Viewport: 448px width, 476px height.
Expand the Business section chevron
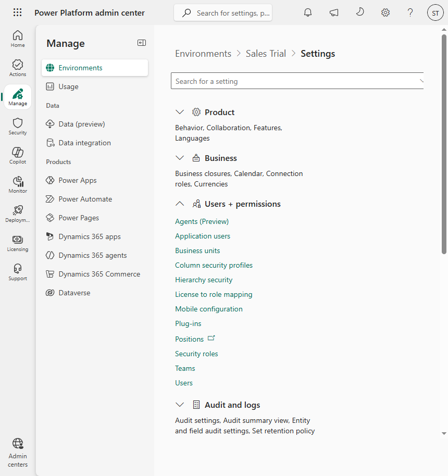click(x=180, y=158)
